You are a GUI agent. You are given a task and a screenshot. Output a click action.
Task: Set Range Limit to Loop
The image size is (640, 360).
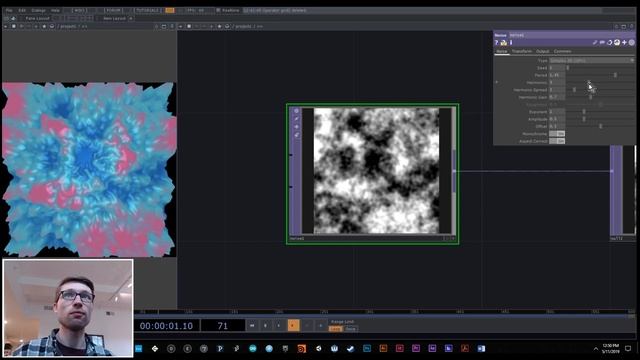(x=336, y=329)
